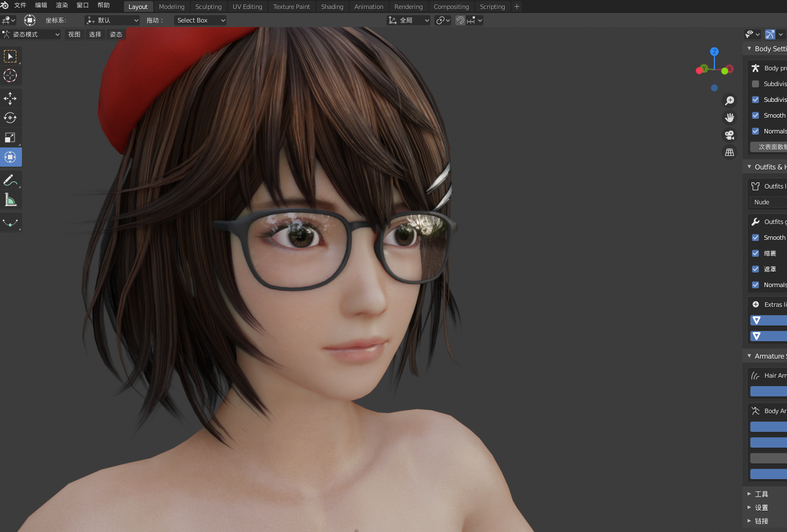
Task: Click the gray button under Body Armature
Action: click(768, 458)
